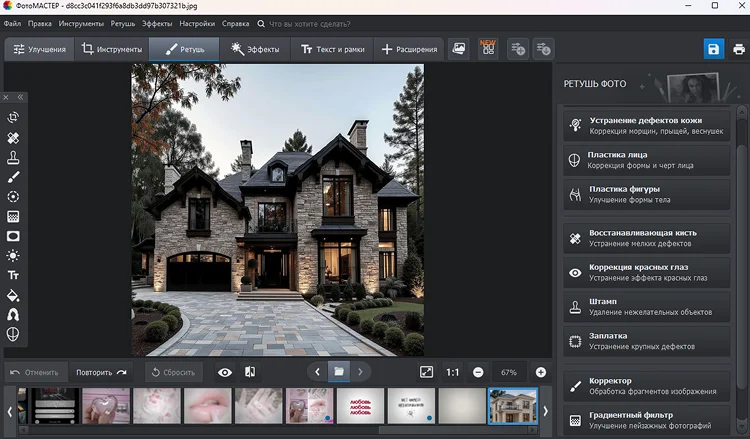The image size is (750, 439).
Task: Open Пластика лица retouch option
Action: pyautogui.click(x=646, y=160)
